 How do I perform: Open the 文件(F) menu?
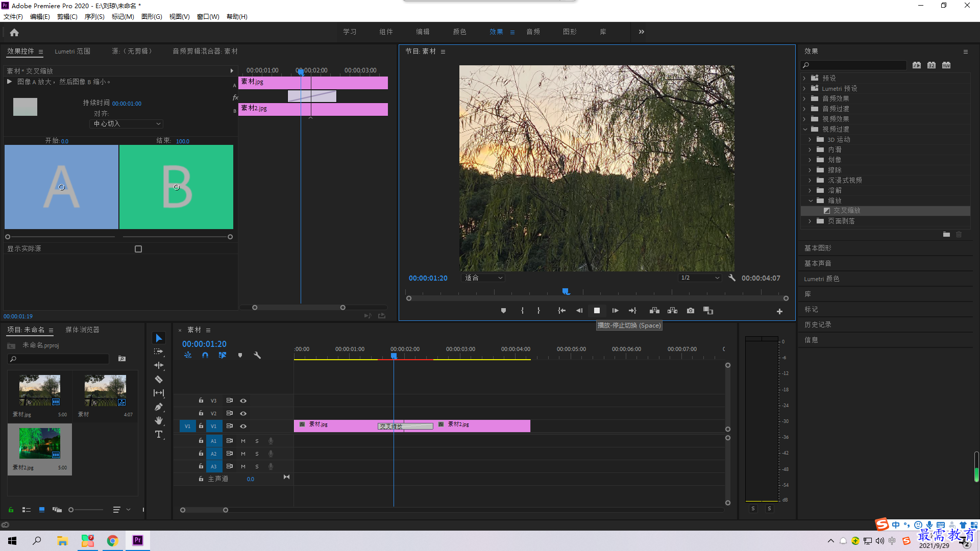[x=13, y=17]
